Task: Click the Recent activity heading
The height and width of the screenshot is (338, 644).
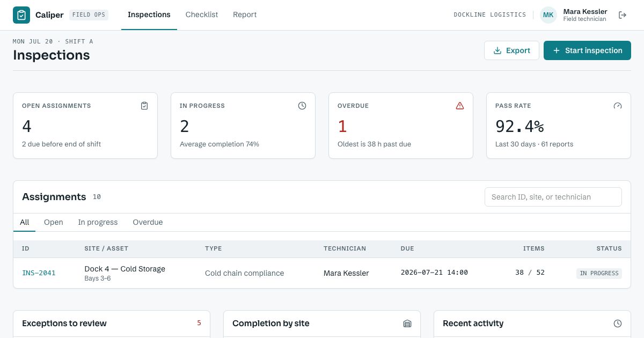Action: pos(473,324)
